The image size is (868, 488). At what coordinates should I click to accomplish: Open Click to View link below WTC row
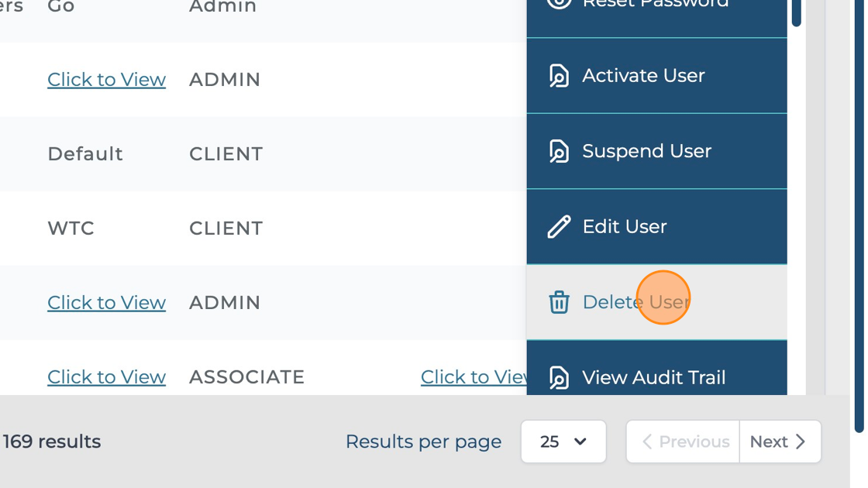pyautogui.click(x=106, y=303)
